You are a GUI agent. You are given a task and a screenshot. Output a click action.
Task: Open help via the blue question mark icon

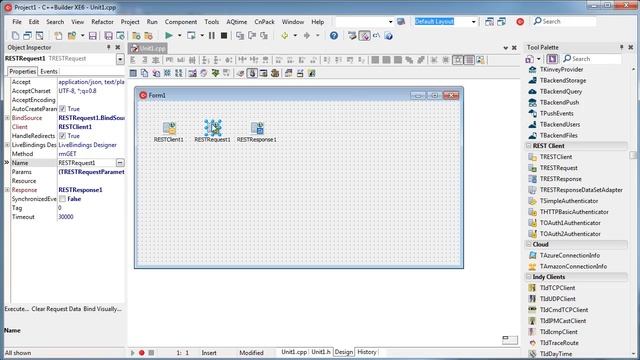coord(333,36)
